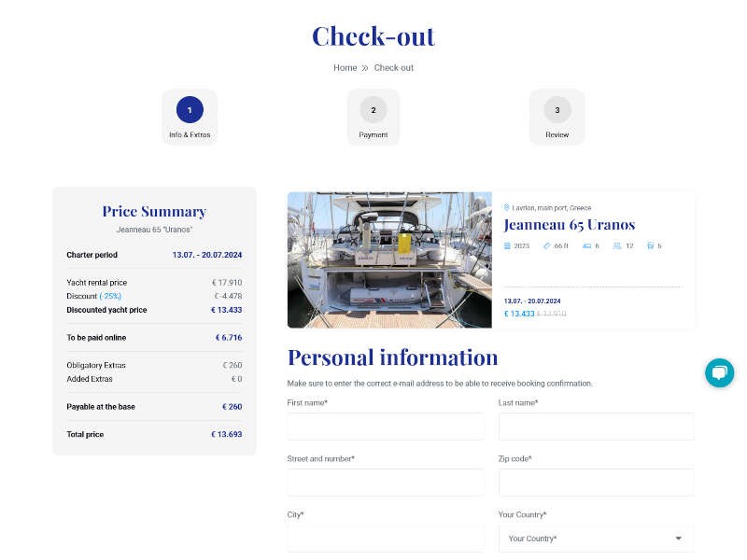Open the Jeanneau 65 Uranos yacht title

click(570, 224)
